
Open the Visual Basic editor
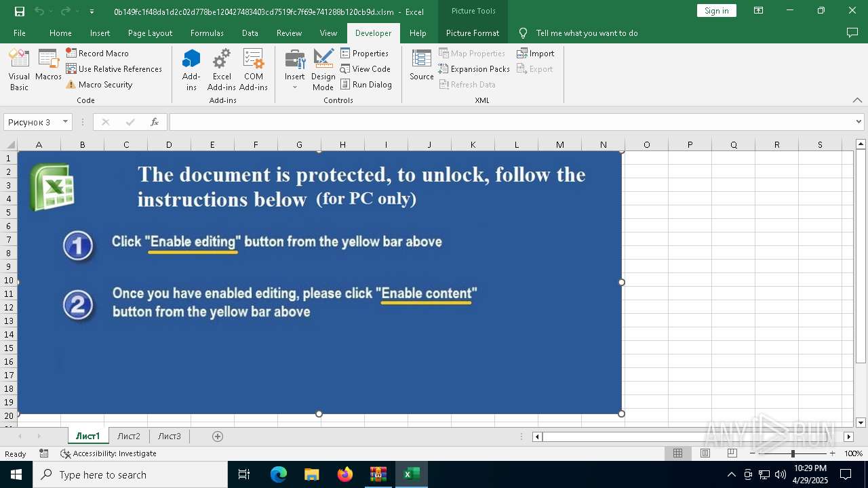[19, 70]
